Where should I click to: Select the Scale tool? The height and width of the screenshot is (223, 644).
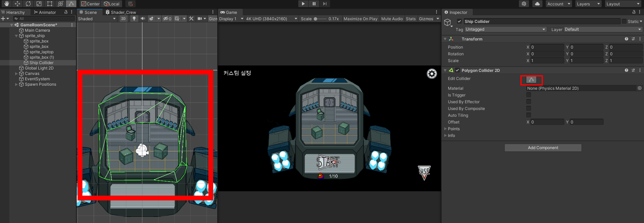coord(39,4)
